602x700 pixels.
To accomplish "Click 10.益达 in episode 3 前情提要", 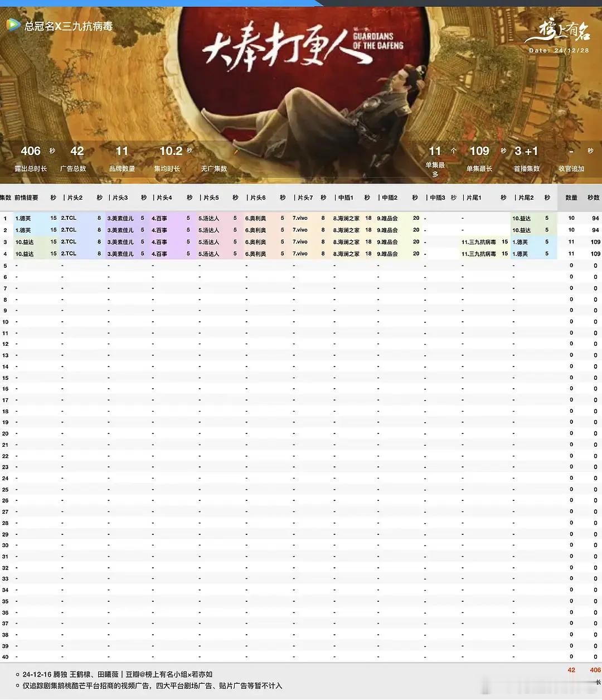I will click(25, 242).
